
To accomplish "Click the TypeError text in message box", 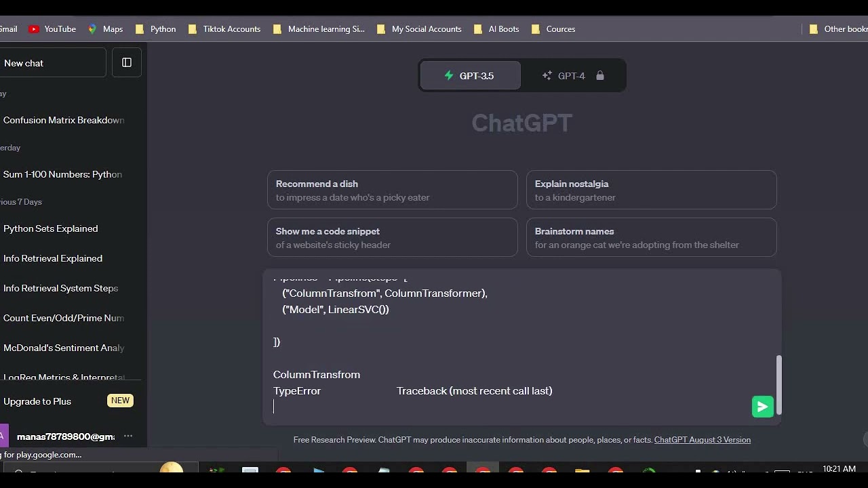I will click(x=297, y=391).
